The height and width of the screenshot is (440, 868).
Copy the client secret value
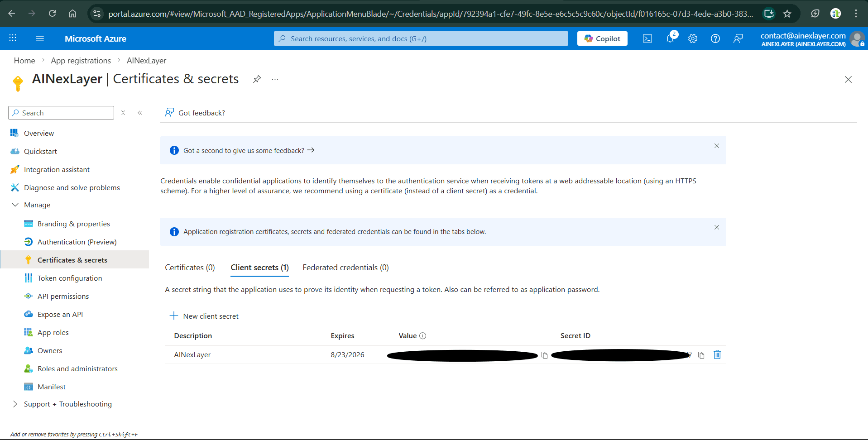(544, 355)
